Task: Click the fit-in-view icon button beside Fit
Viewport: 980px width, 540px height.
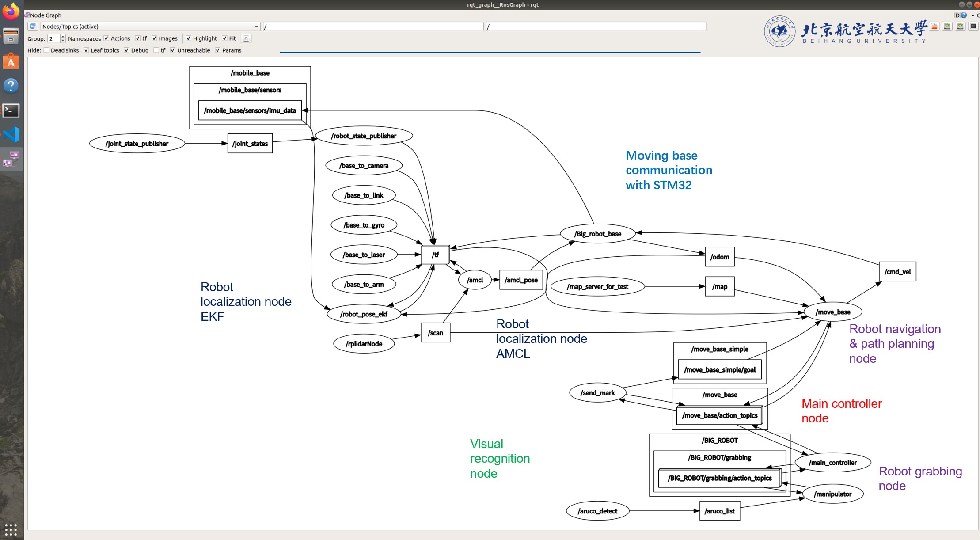Action: point(246,39)
